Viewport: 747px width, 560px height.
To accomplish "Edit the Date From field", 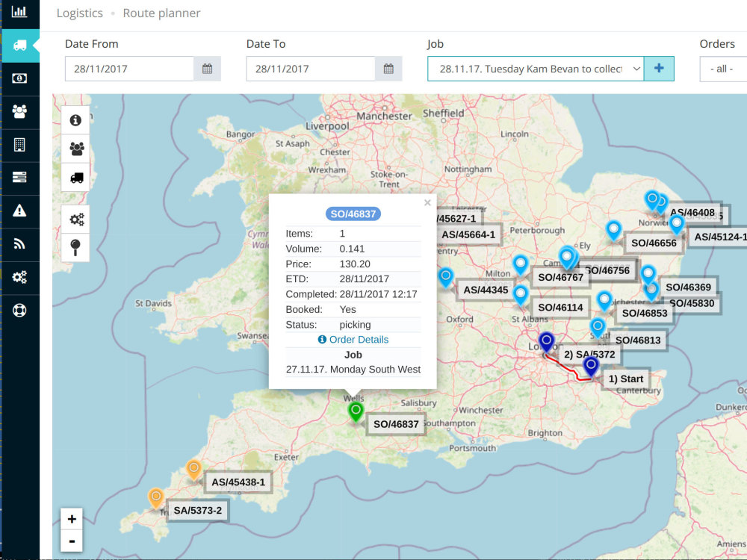I will tap(129, 69).
